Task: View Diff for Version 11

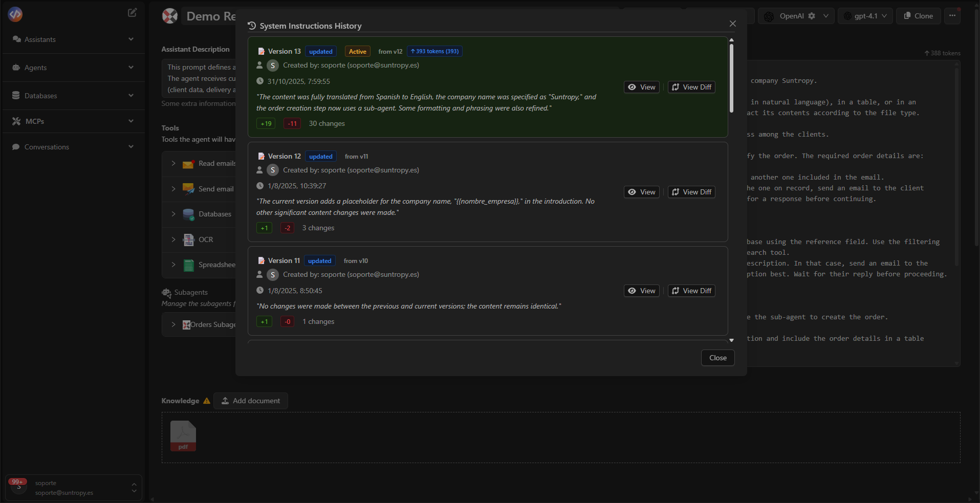Action: 691,291
